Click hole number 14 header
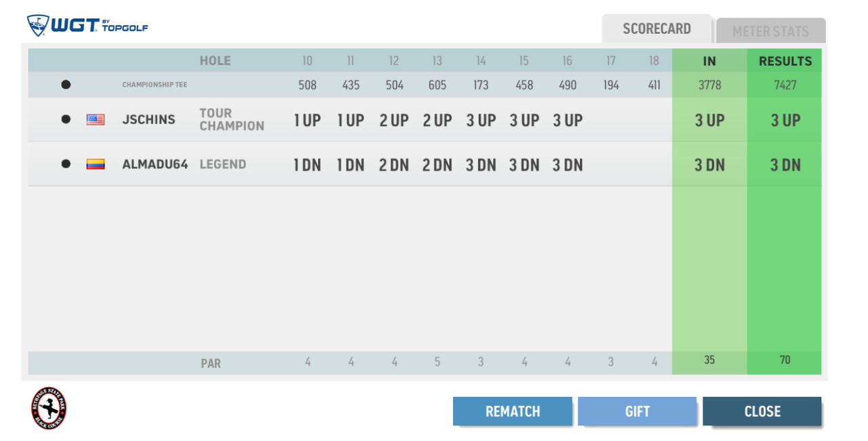This screenshot has height=441, width=868. click(481, 61)
